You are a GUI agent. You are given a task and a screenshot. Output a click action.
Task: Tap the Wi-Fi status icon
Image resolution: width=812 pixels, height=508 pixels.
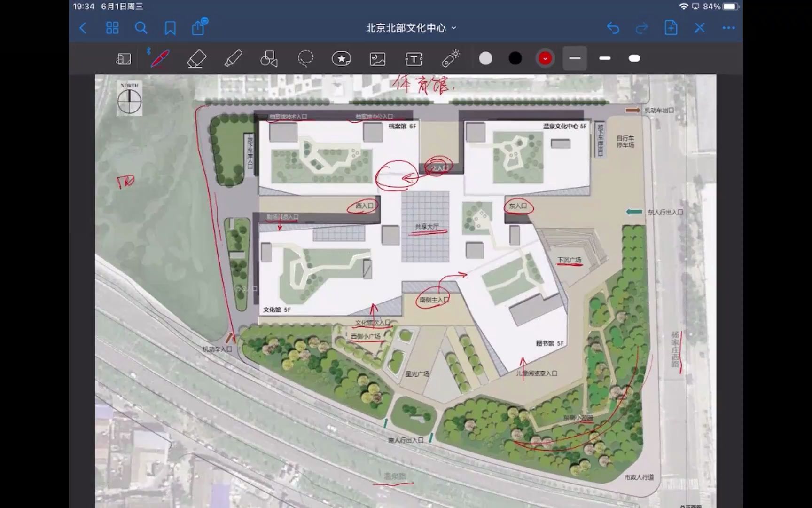(x=684, y=7)
